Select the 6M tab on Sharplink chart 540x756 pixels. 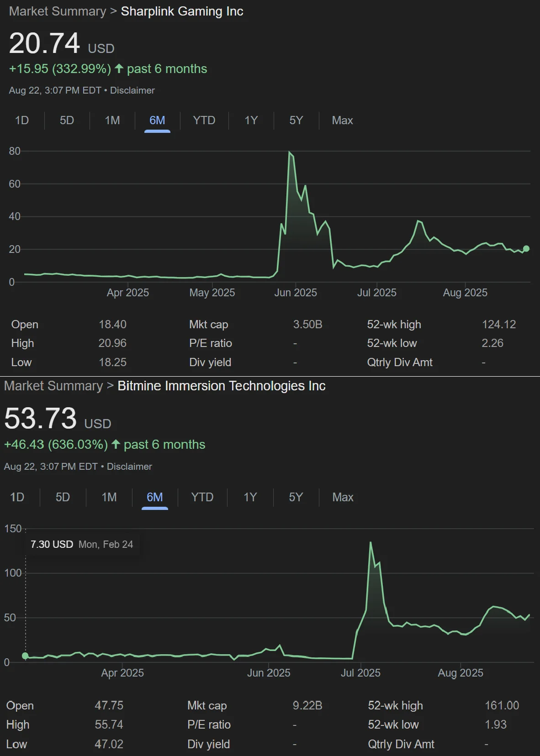(x=157, y=120)
